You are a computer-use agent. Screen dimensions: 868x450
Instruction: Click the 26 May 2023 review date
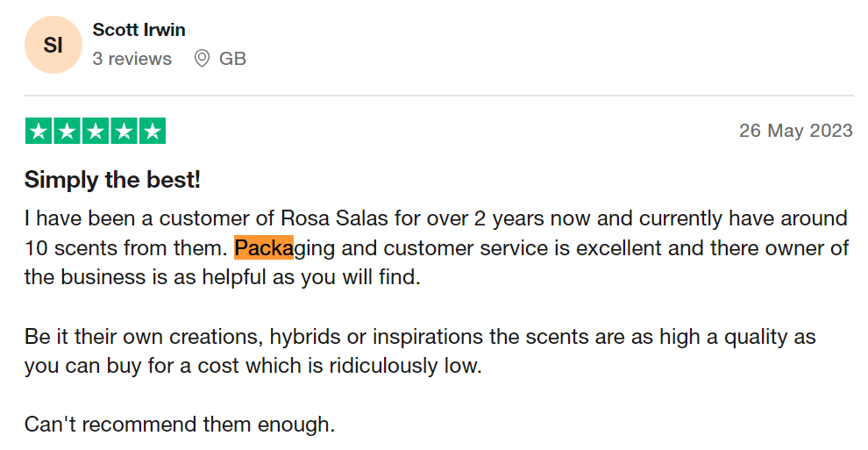click(x=795, y=131)
